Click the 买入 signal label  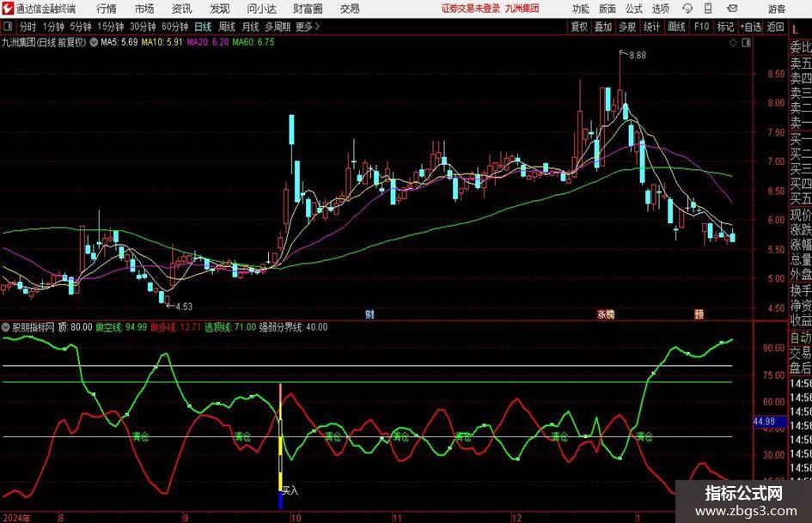click(x=290, y=490)
